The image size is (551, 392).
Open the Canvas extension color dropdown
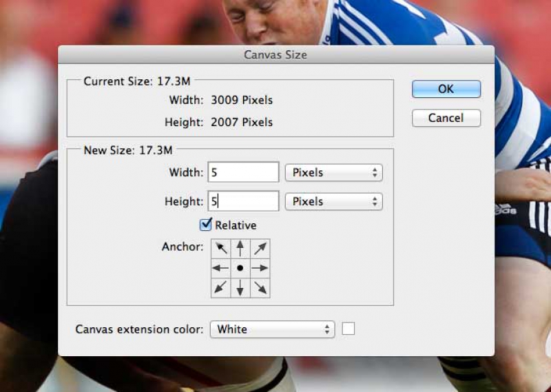click(x=272, y=329)
